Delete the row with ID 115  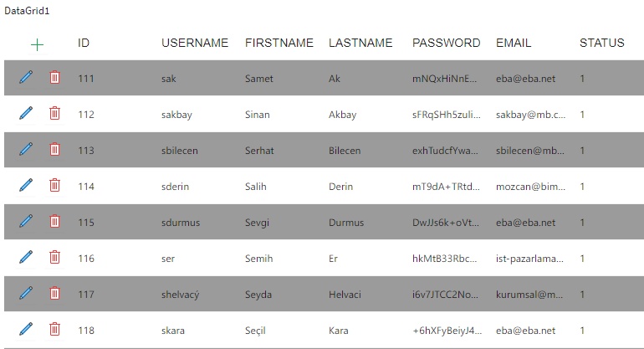click(x=54, y=222)
